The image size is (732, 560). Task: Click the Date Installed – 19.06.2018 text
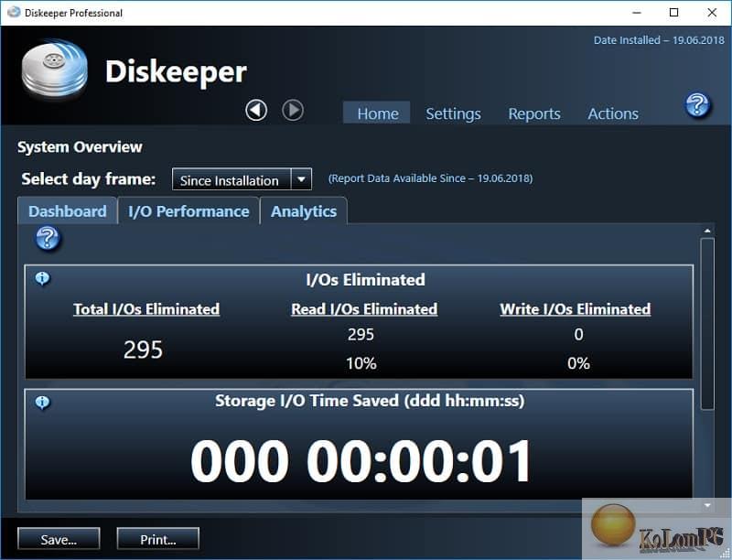click(x=659, y=40)
